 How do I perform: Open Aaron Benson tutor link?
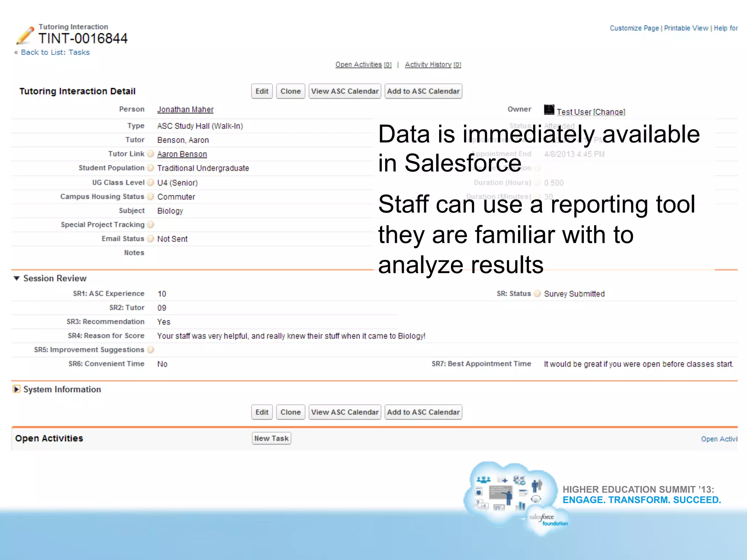[x=182, y=154]
